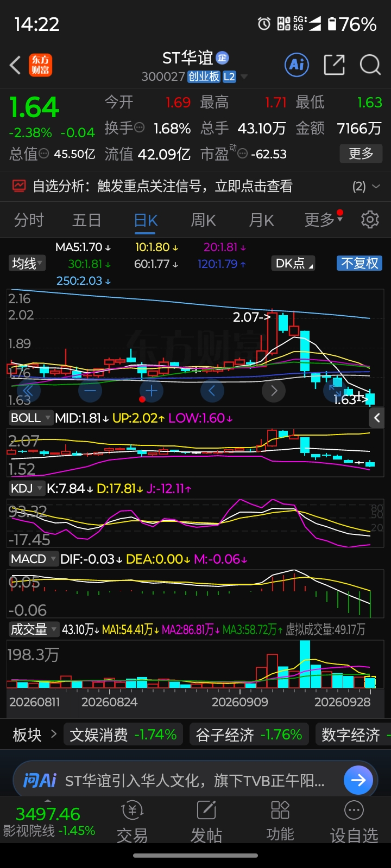Tap the share export icon
Viewport: 391px width, 868px height.
pyautogui.click(x=334, y=66)
